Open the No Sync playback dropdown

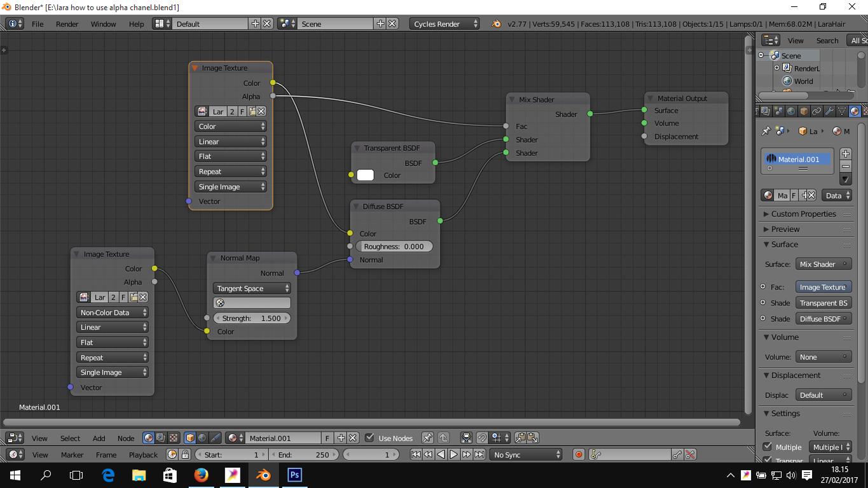[527, 454]
